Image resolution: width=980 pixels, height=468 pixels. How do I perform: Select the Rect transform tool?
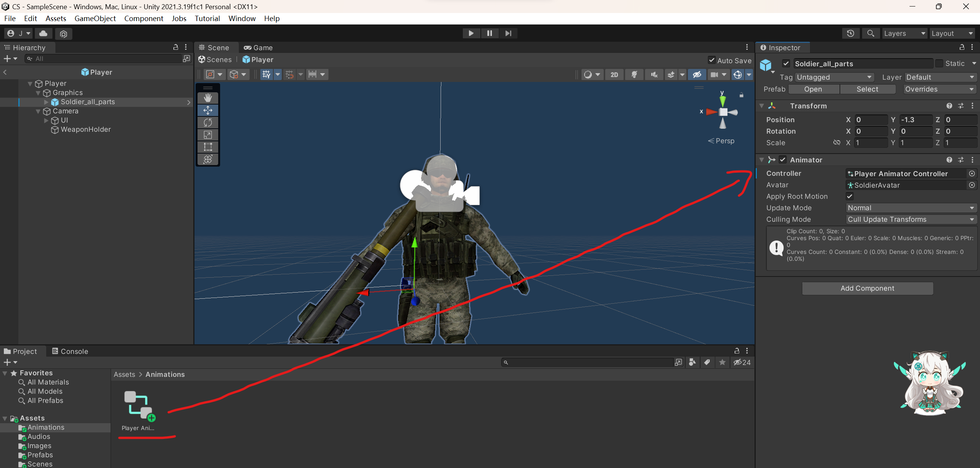[208, 147]
